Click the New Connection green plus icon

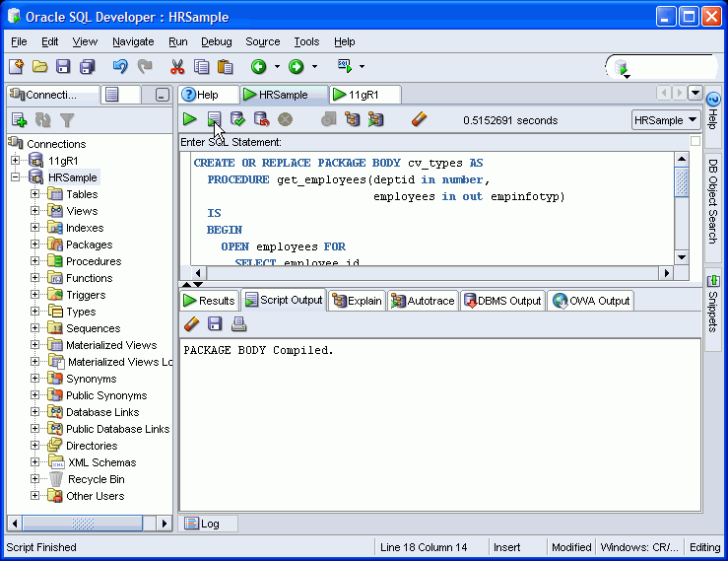point(19,120)
